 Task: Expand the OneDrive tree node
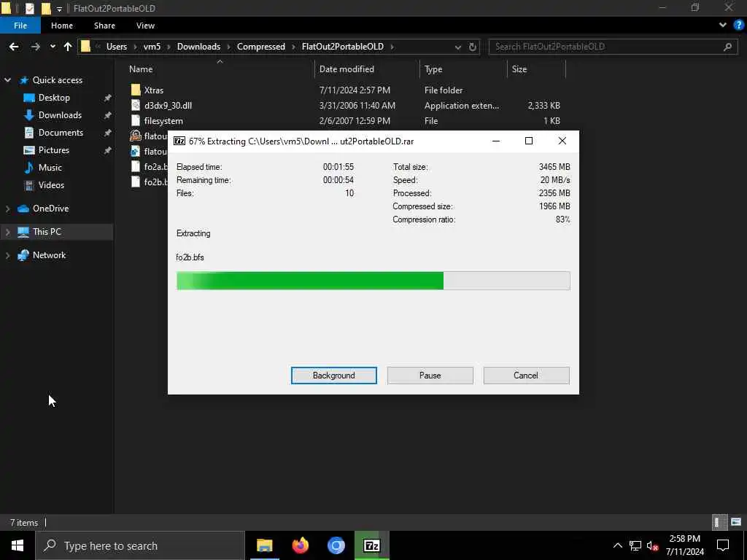[x=7, y=209]
